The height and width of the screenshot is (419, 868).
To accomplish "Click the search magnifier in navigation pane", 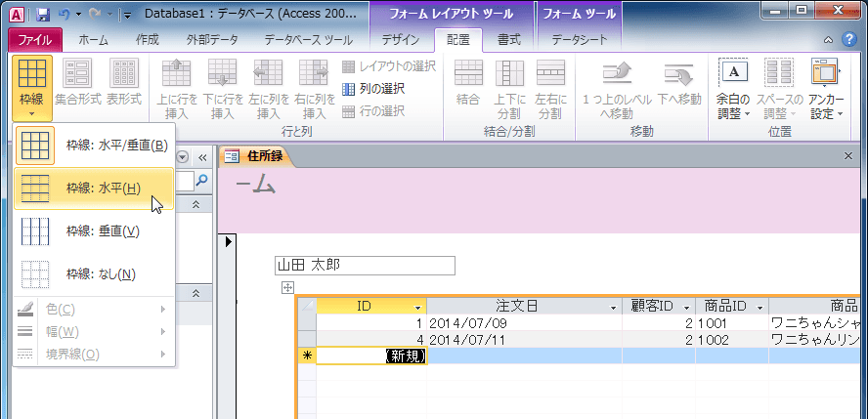I will click(202, 179).
